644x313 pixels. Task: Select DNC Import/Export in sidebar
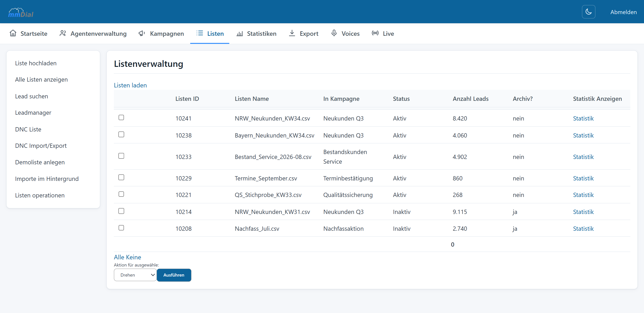41,146
